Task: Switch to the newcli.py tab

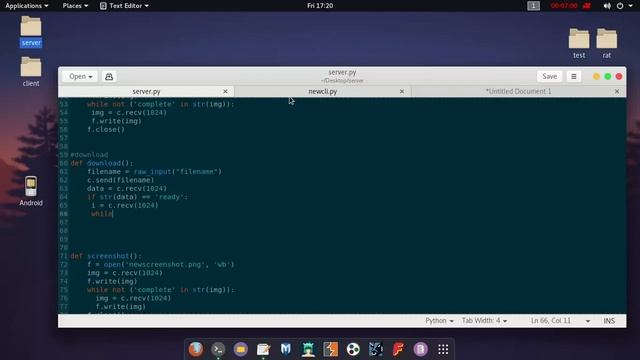Action: point(322,91)
